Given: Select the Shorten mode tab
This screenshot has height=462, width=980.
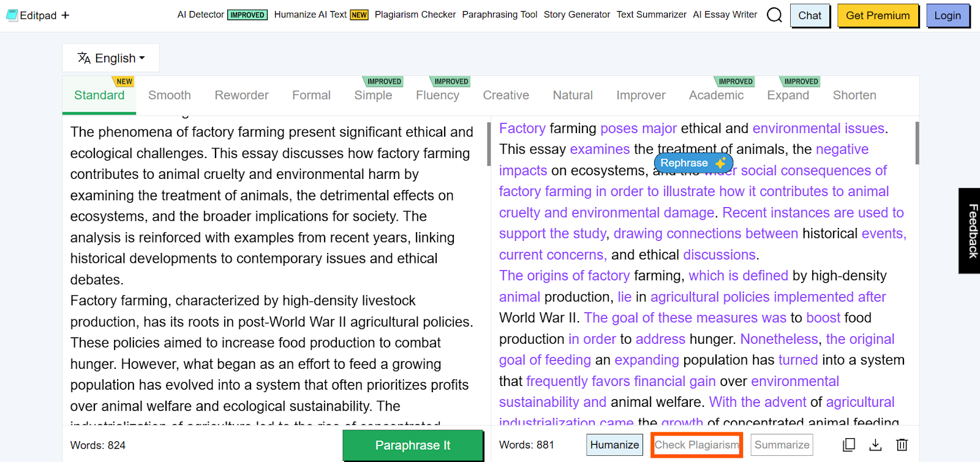Looking at the screenshot, I should pyautogui.click(x=854, y=95).
